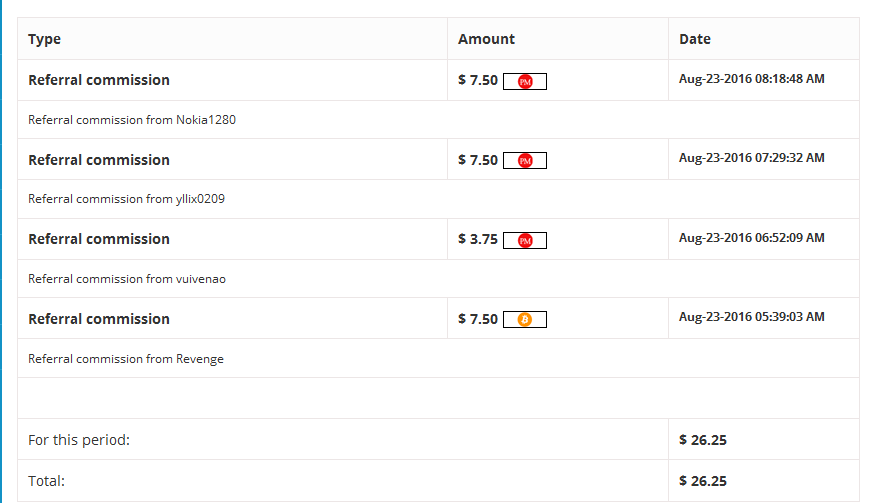The width and height of the screenshot is (883, 503).
Task: Click the Bitcoin icon for 05:39:03 AM commission
Action: pyautogui.click(x=525, y=320)
